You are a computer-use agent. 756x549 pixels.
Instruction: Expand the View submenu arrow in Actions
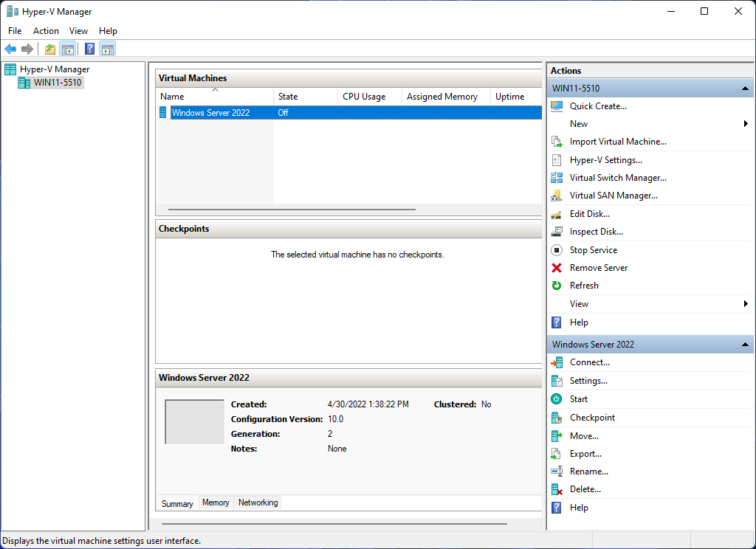click(x=746, y=304)
